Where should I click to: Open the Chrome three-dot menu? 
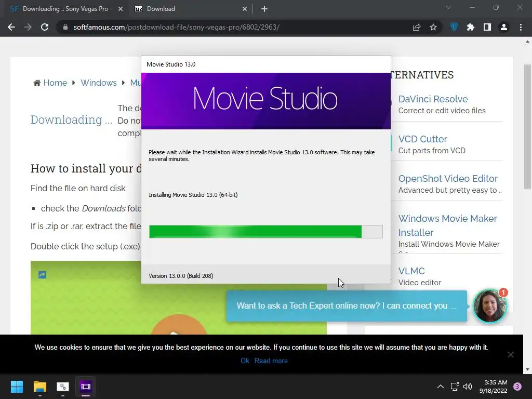(521, 27)
